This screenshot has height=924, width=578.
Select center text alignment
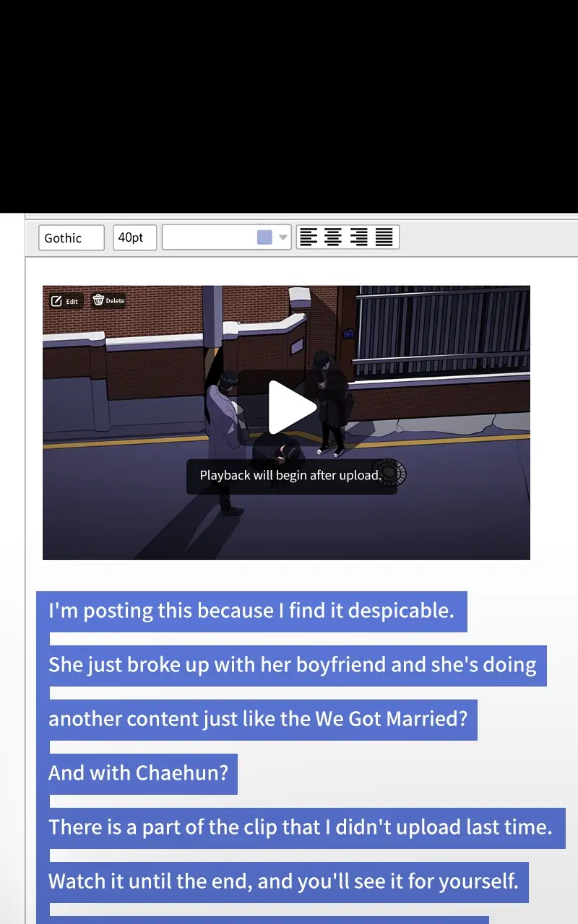333,237
